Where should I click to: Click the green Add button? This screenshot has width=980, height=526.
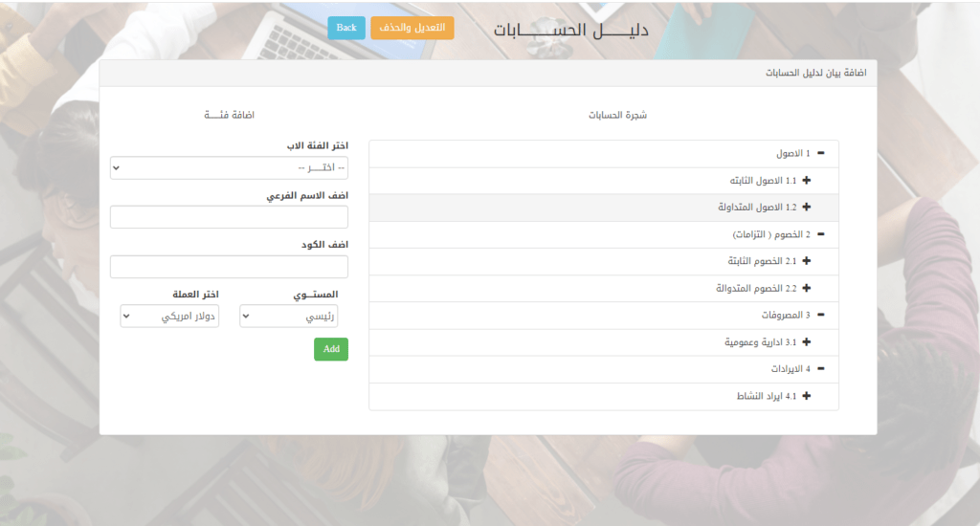point(331,349)
